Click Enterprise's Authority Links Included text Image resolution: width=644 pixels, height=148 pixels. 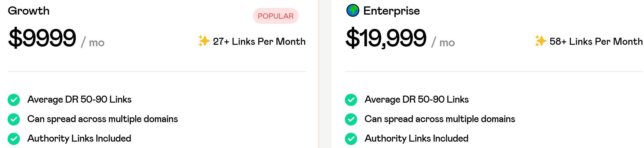[x=416, y=139]
